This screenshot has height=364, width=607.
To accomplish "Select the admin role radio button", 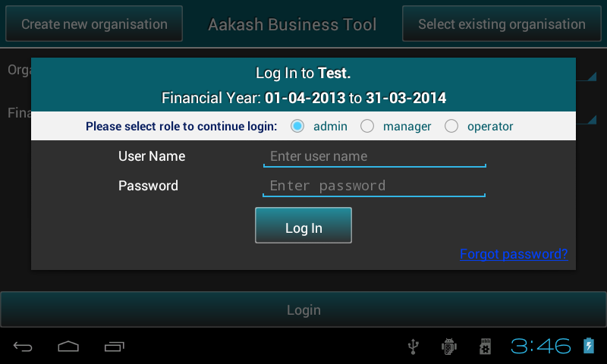I will [x=297, y=126].
